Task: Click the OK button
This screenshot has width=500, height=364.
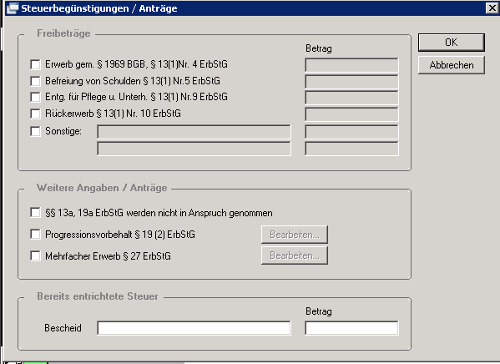Action: pos(451,42)
